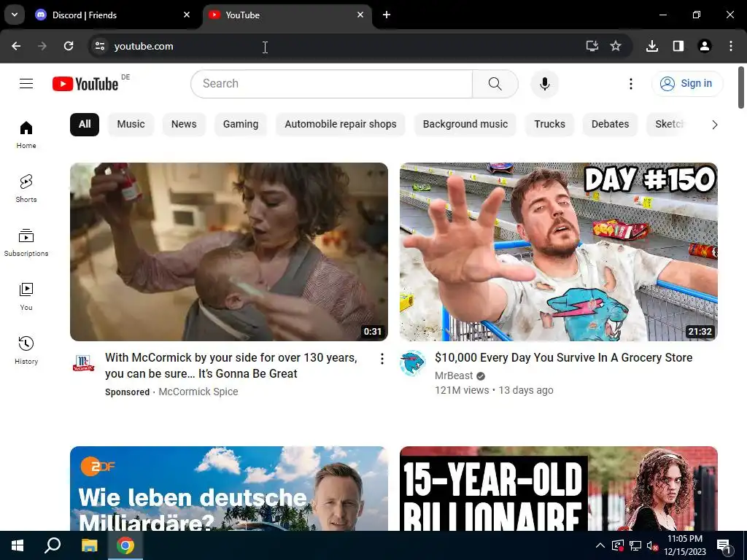Open the Windows Start menu
The width and height of the screenshot is (747, 560).
[x=18, y=545]
